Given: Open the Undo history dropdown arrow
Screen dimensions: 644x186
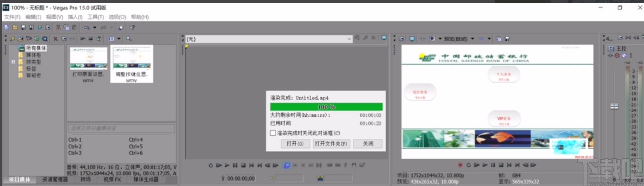Looking at the screenshot, I should tap(95, 27).
